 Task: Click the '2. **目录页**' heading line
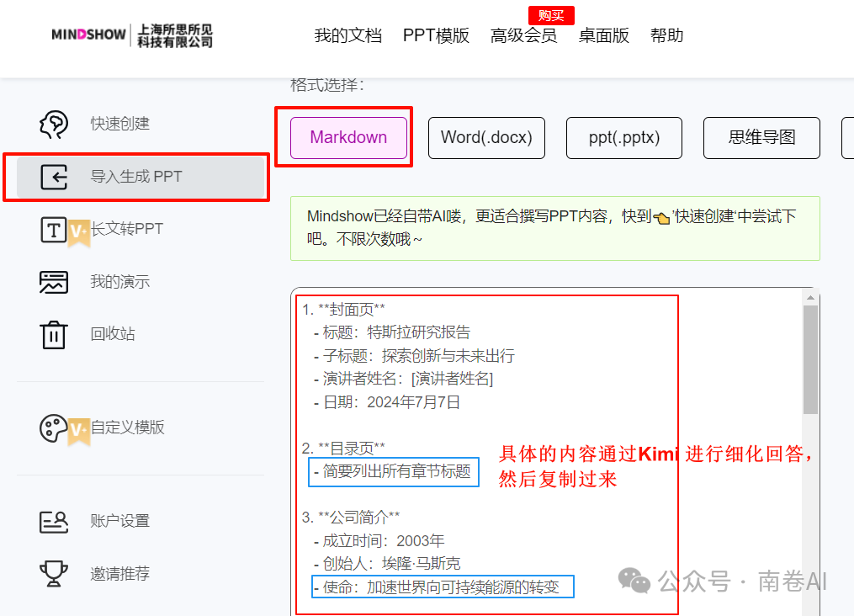click(343, 449)
